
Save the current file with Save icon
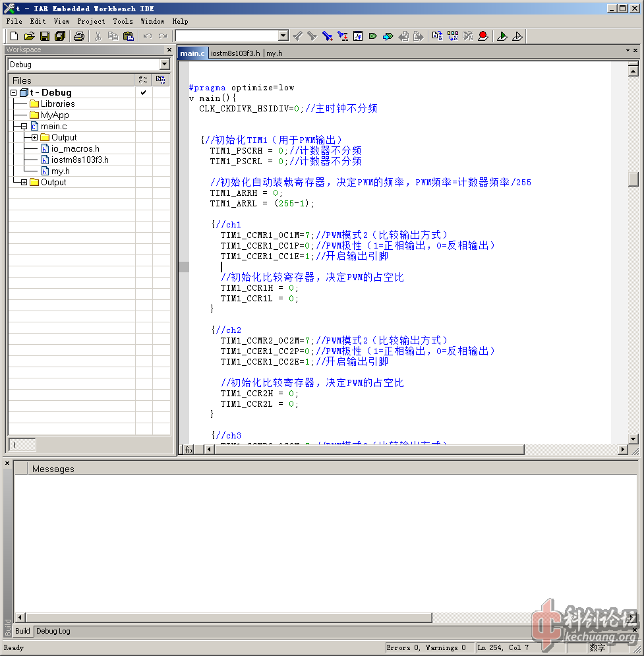coord(45,36)
